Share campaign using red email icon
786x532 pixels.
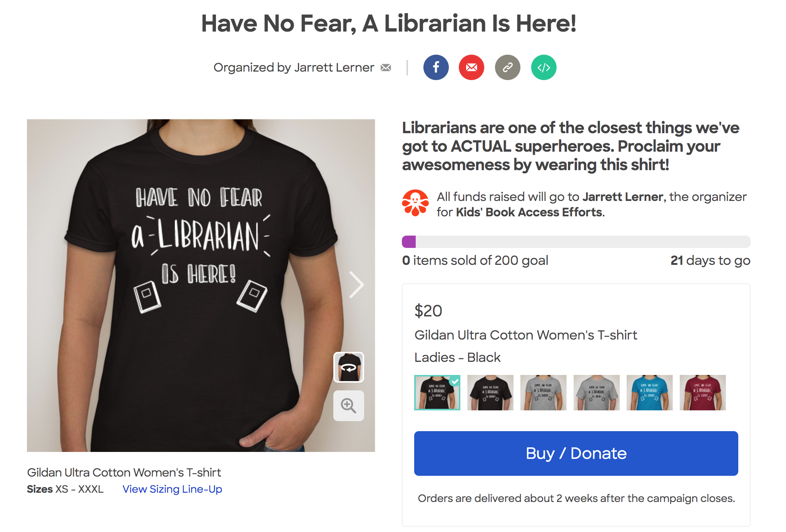tap(472, 67)
